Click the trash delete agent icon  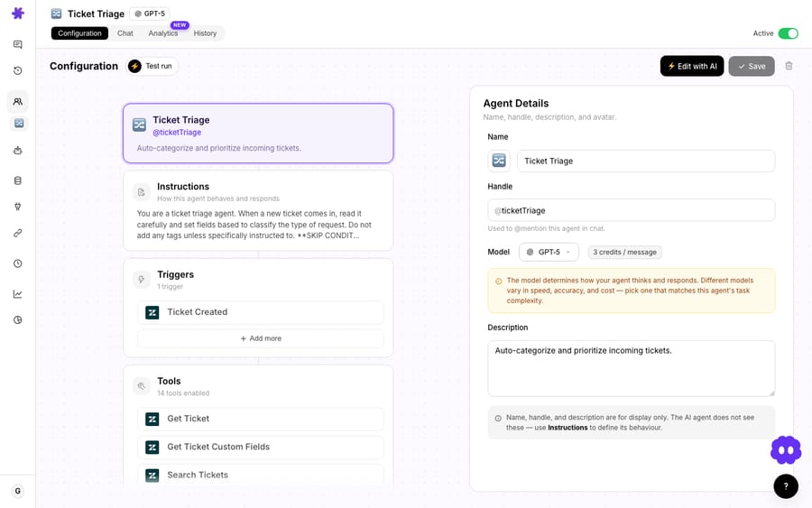[789, 66]
